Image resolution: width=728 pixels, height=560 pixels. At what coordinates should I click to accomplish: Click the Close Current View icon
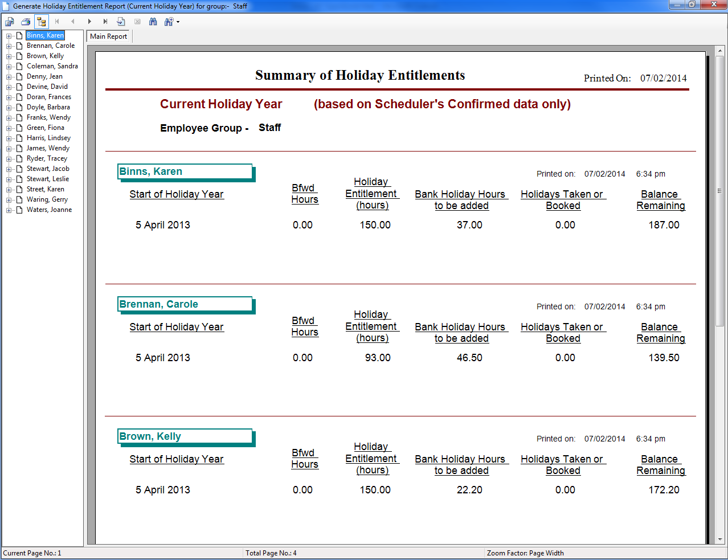click(137, 22)
